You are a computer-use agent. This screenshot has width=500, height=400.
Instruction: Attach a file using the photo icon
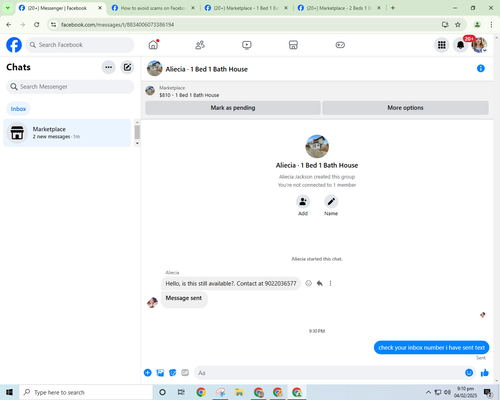[160, 373]
